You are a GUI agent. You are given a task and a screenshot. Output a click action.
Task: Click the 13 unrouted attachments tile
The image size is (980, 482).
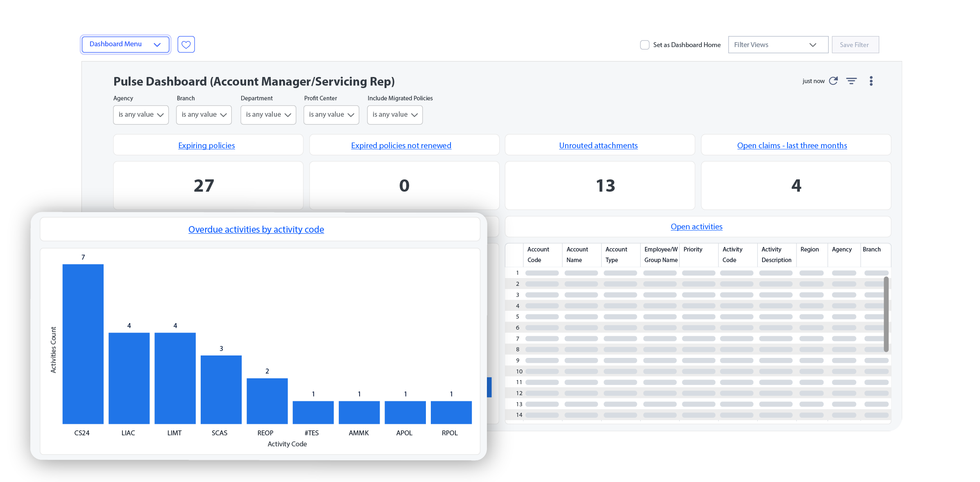coord(600,186)
